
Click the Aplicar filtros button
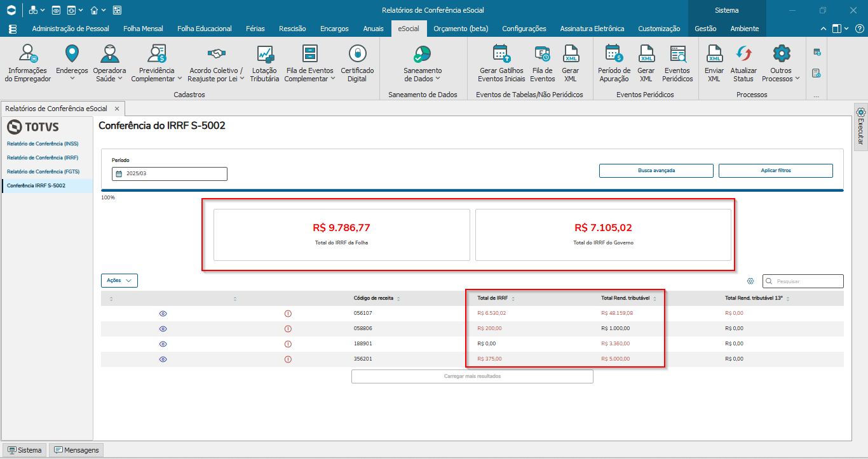coord(776,171)
